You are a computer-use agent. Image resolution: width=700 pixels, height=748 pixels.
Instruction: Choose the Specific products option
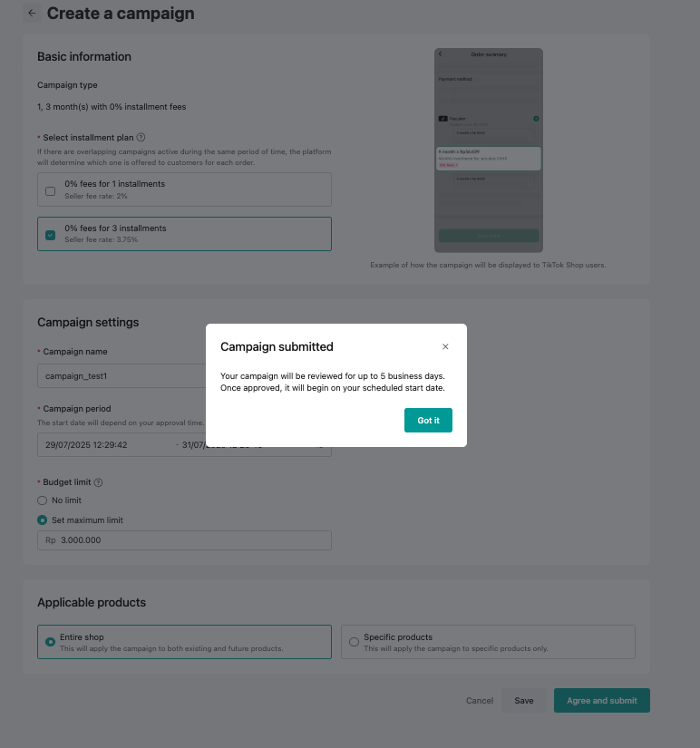click(354, 642)
